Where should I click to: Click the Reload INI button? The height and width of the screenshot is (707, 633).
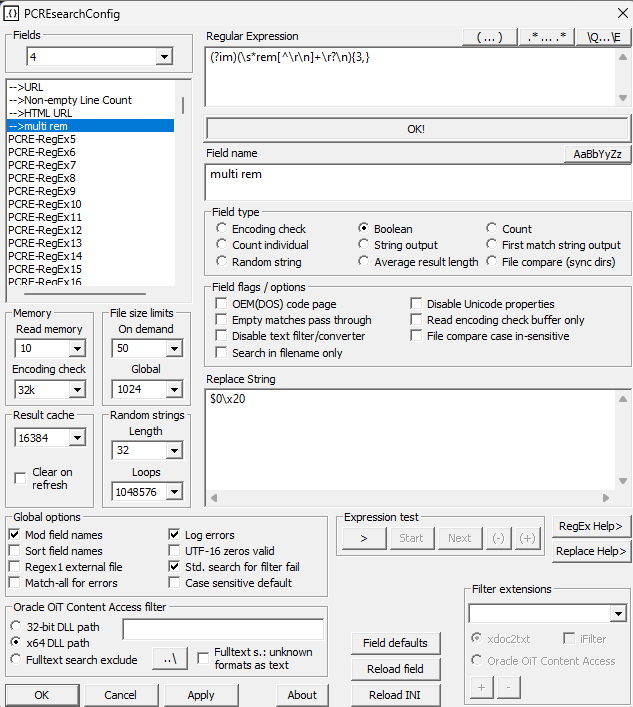395,695
